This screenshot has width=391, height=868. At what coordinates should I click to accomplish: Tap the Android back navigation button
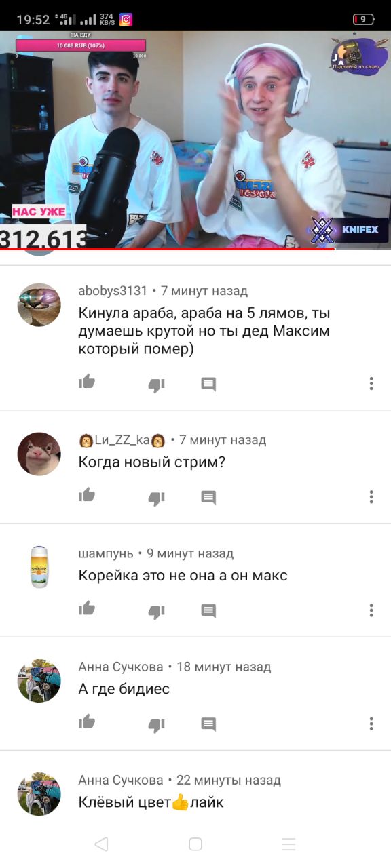[101, 844]
